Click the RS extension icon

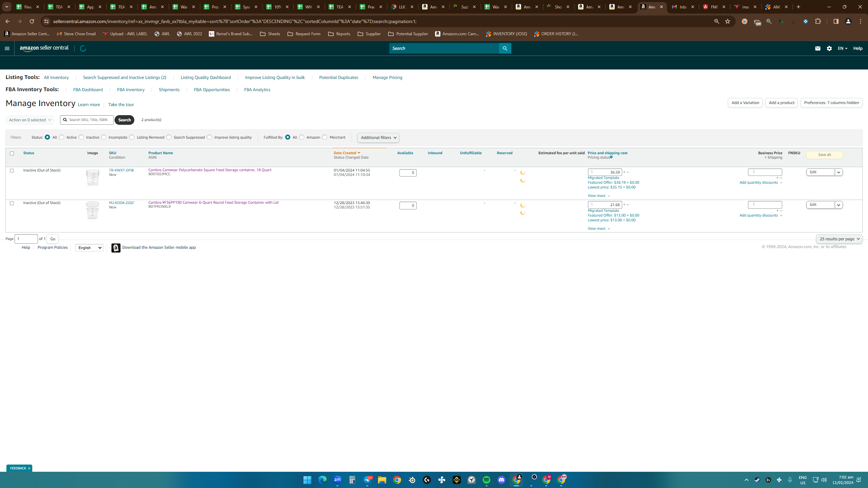tap(781, 21)
